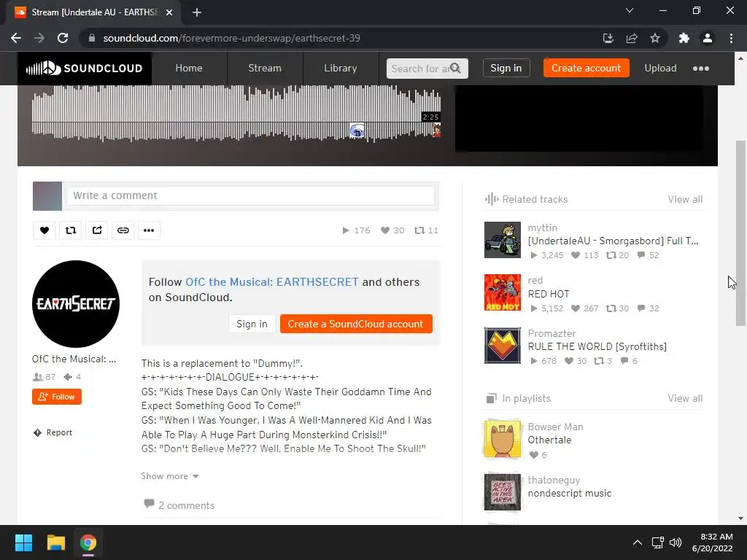View comments on the RED HOT track
The image size is (747, 560).
coord(648,308)
